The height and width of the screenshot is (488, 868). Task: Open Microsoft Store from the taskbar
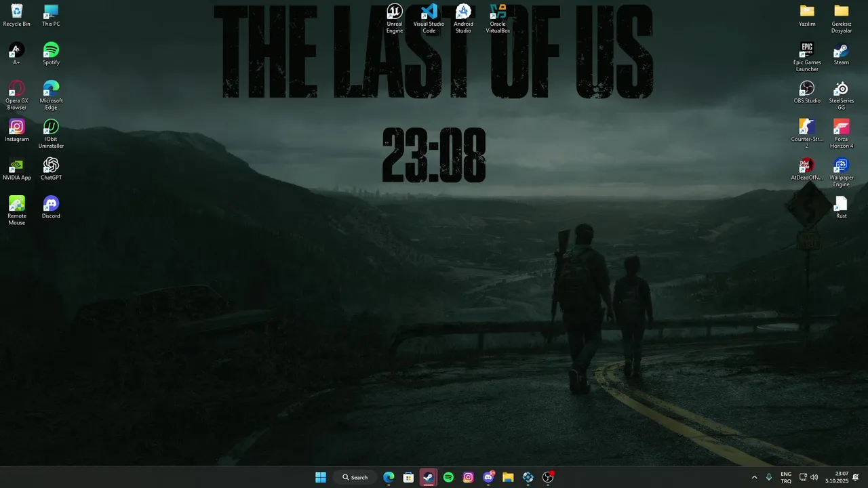coord(408,477)
